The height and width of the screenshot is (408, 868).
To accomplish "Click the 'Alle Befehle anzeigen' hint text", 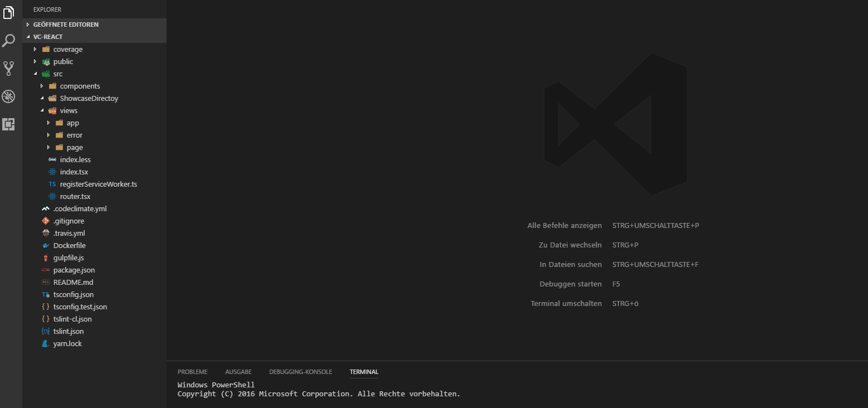I will (x=564, y=226).
